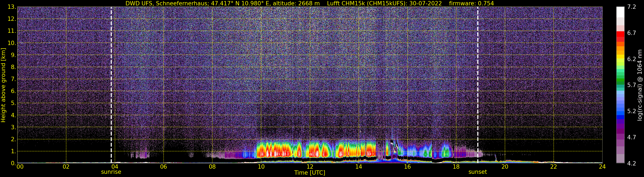The image size is (644, 177).
Task: Click the x-axis tick label '24'
Action: 602,167
